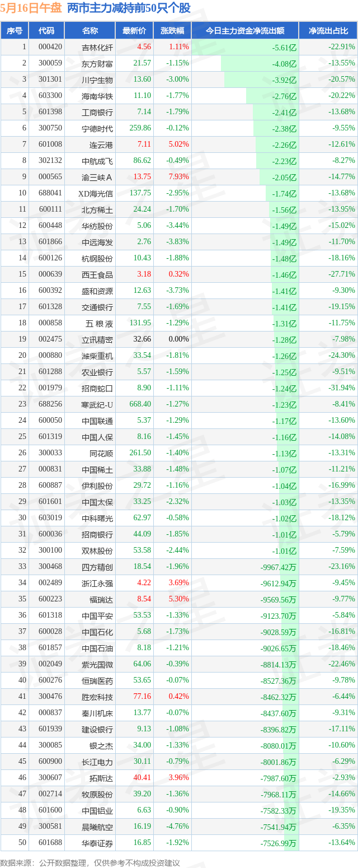Click 立讯精密 change 0.00%
Viewport: 358px width, 868px height.
(179, 339)
